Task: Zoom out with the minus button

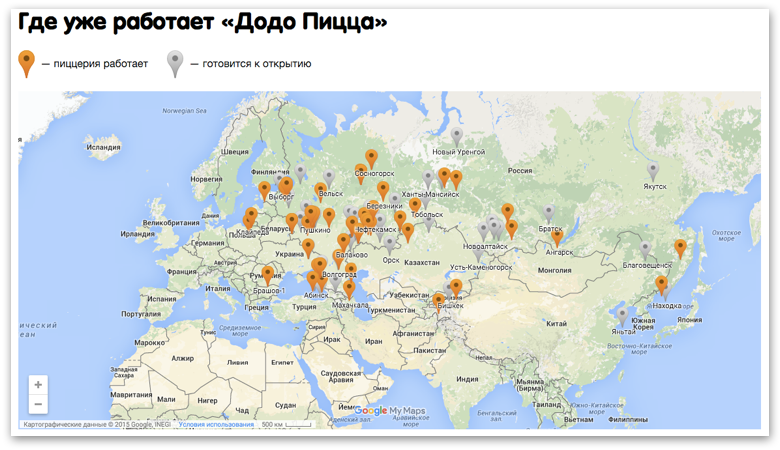Action: pos(38,404)
